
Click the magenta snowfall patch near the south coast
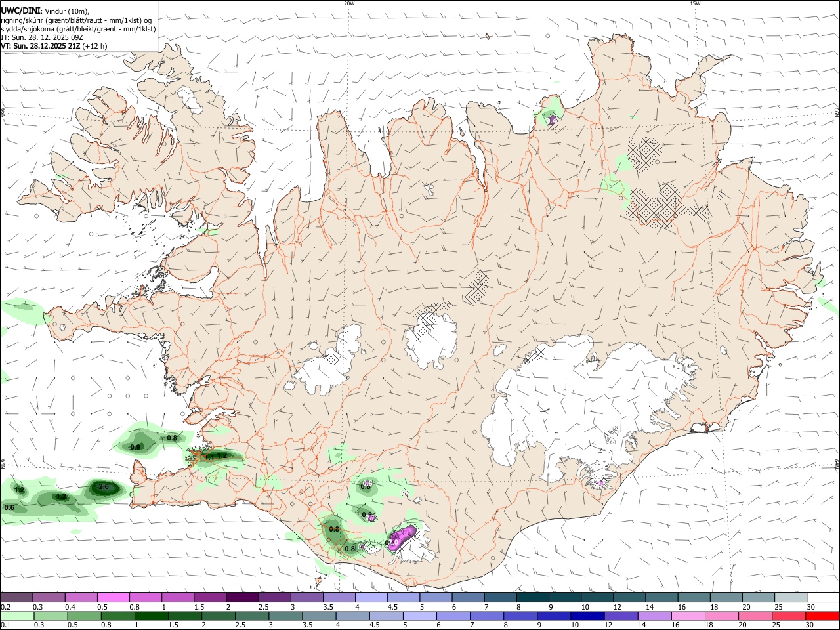point(402,537)
